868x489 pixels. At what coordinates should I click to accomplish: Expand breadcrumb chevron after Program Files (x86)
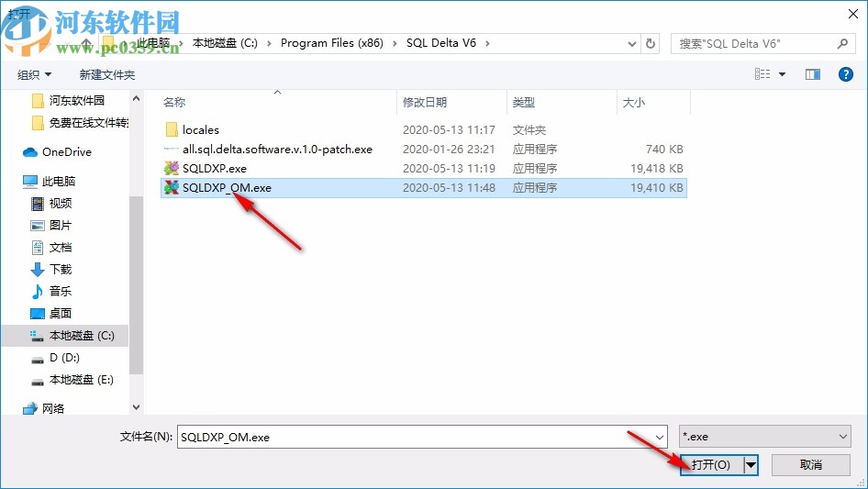[x=395, y=43]
